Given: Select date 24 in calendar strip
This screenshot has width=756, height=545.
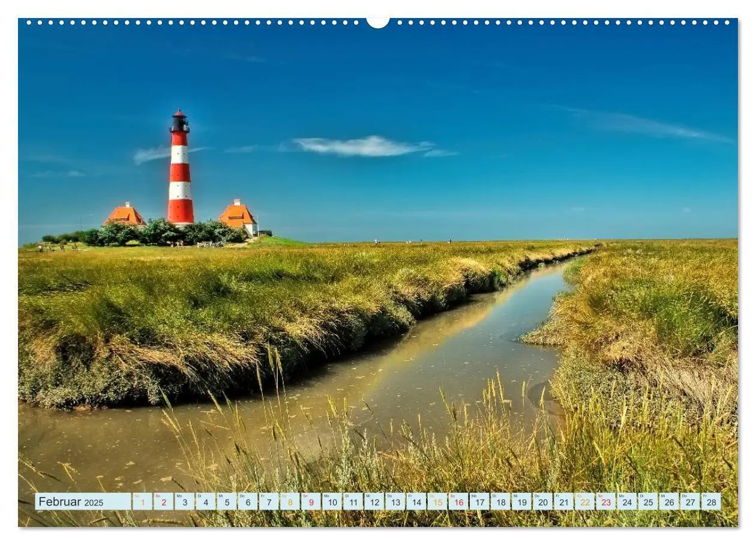Looking at the screenshot, I should pos(626,502).
